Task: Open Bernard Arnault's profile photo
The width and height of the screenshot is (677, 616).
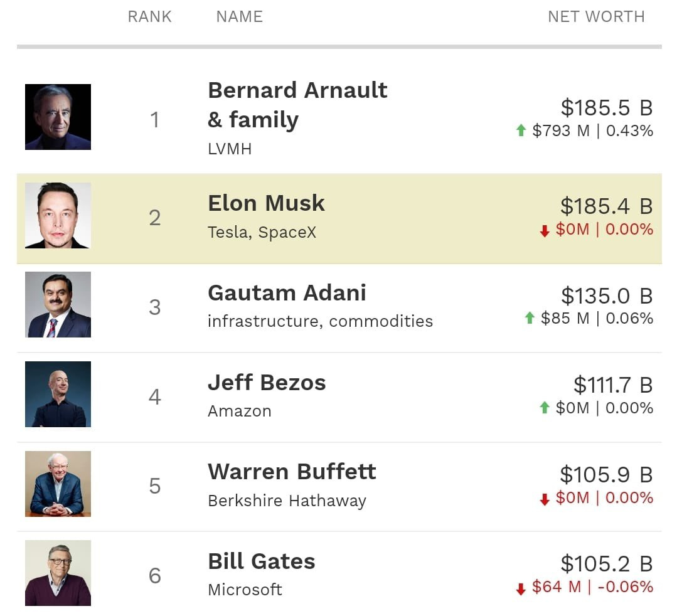Action: [x=58, y=117]
